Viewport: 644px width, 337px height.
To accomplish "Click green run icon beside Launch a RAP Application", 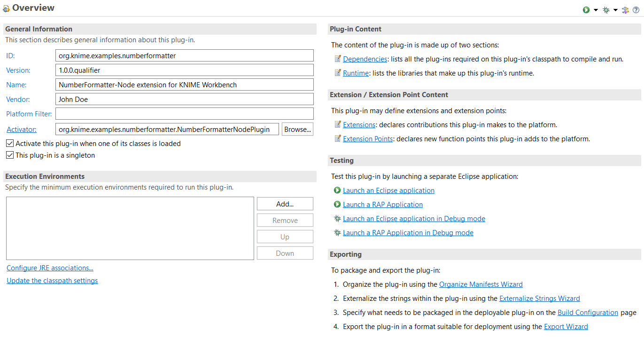I will (x=337, y=205).
